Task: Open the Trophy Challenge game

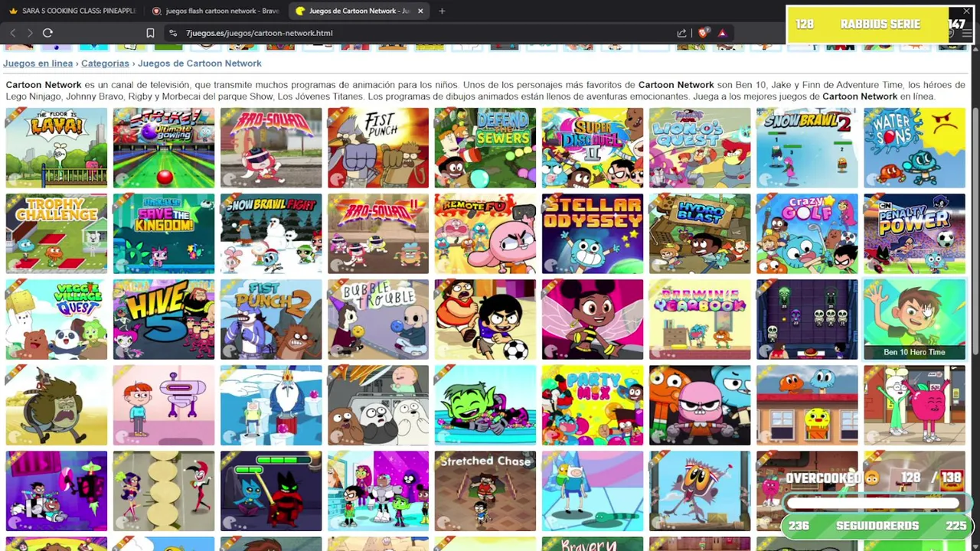Action: (57, 233)
